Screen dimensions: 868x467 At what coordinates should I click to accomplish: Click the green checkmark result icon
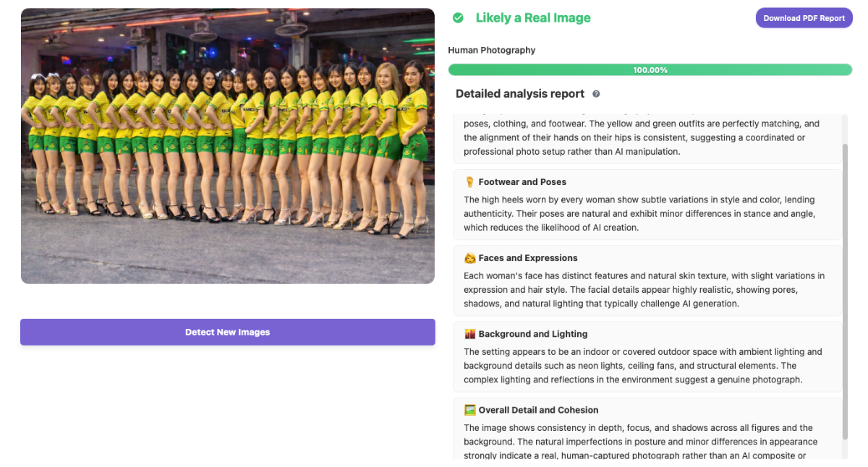(x=458, y=18)
